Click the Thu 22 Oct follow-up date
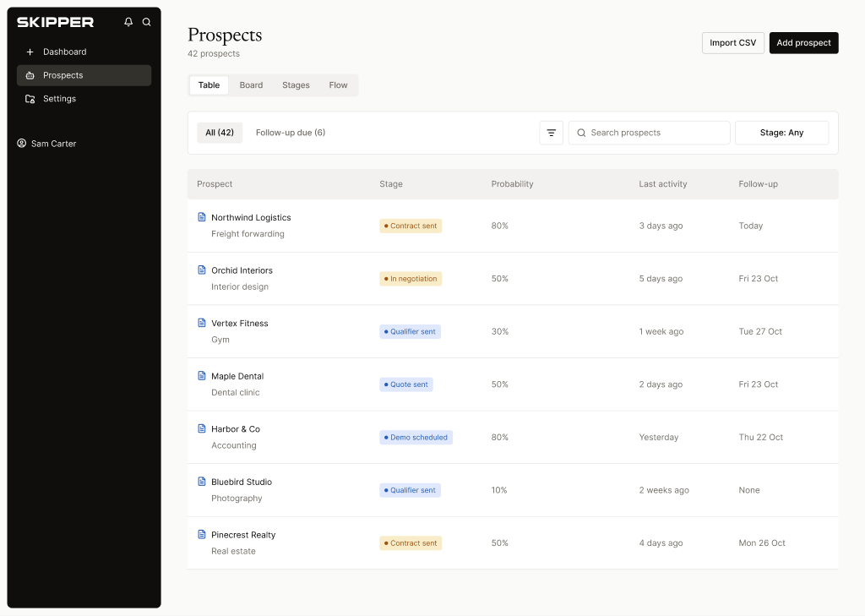The image size is (865, 616). point(761,438)
